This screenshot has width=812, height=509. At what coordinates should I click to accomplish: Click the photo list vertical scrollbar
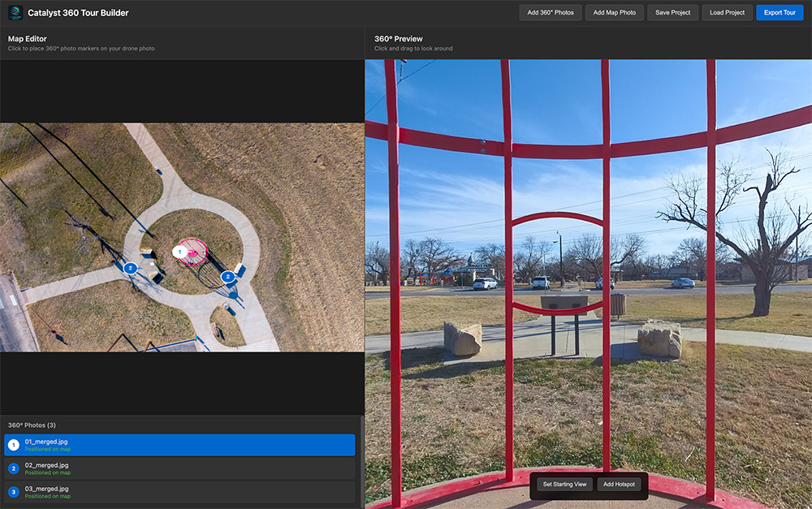[362, 461]
